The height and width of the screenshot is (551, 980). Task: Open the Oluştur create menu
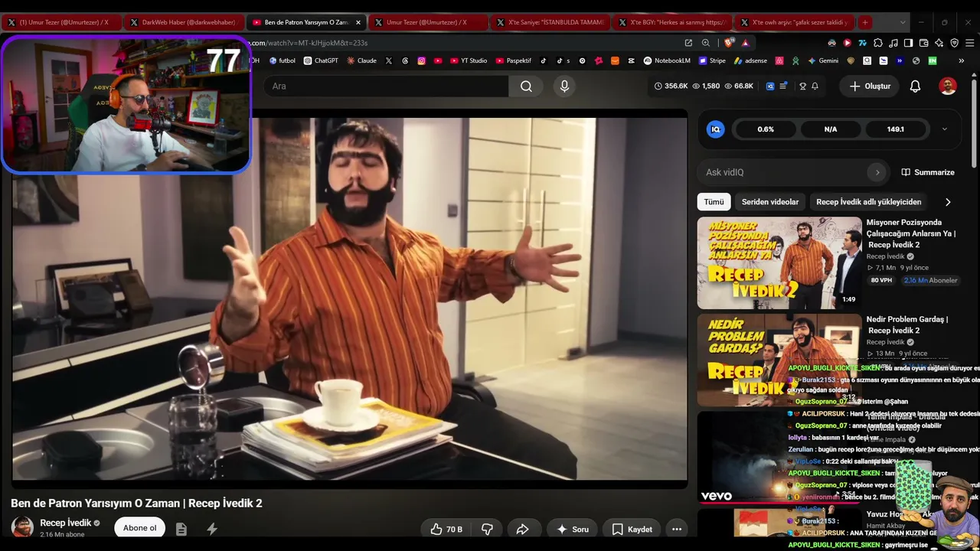pyautogui.click(x=870, y=86)
